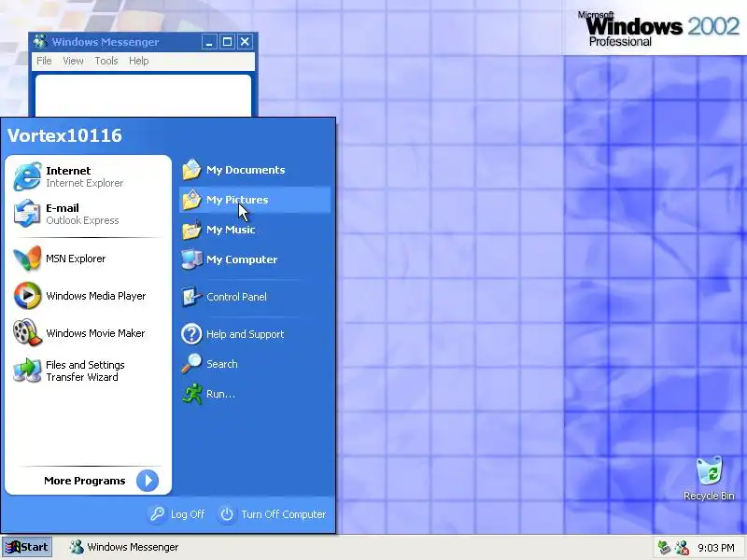747x560 pixels.
Task: Click the Help and Support question mark icon
Action: [x=191, y=334]
